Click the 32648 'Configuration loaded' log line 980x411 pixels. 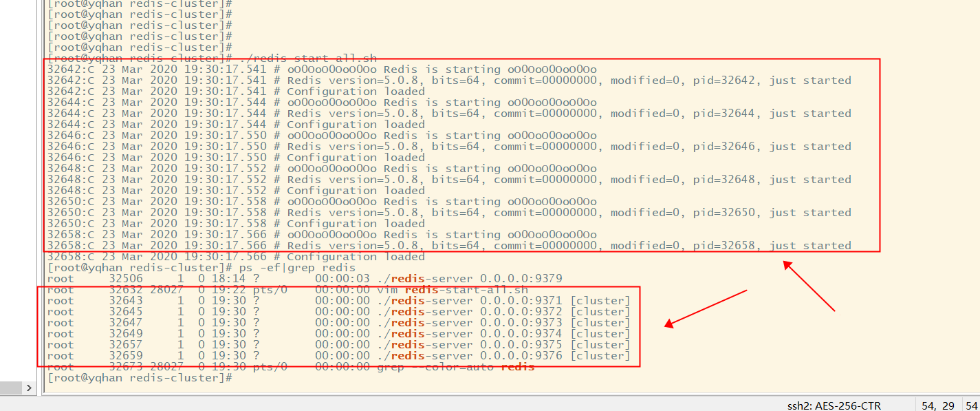[x=236, y=191]
